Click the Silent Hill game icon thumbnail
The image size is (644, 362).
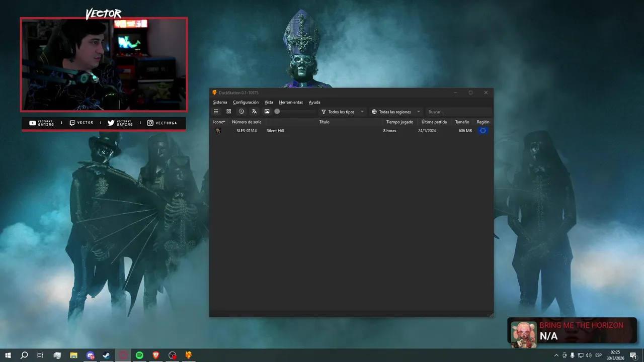(218, 131)
